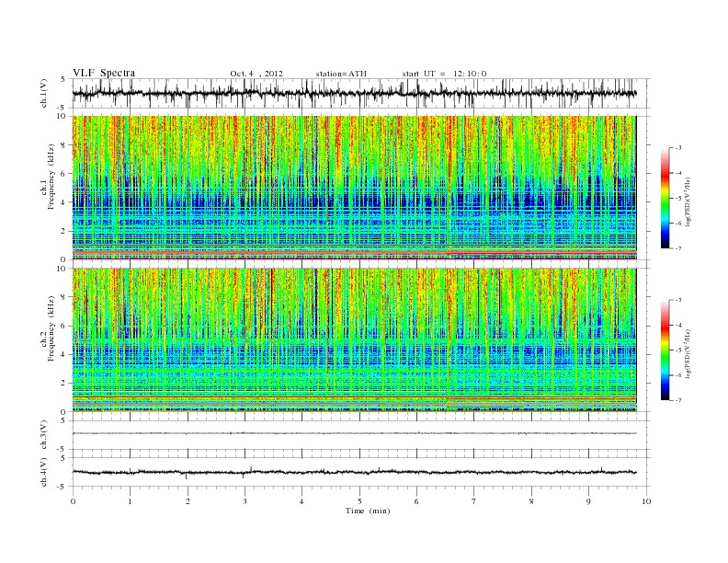Click the "ch.3(V)" axis label
Viewport: 728px width, 563px height.
click(x=44, y=435)
